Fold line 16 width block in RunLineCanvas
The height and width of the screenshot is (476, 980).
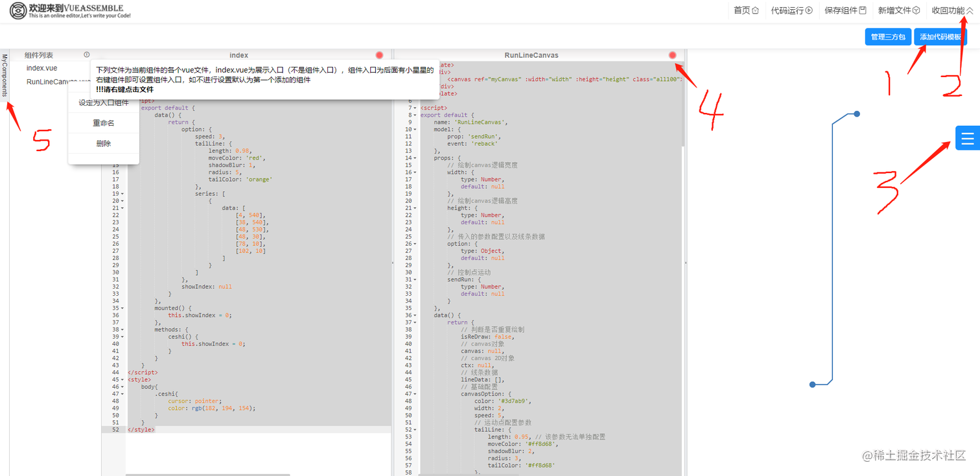pyautogui.click(x=415, y=173)
